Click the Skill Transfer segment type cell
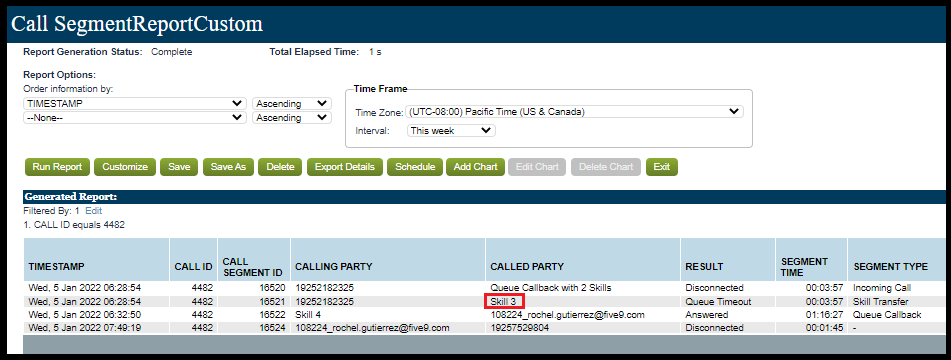951x360 pixels. tap(880, 301)
